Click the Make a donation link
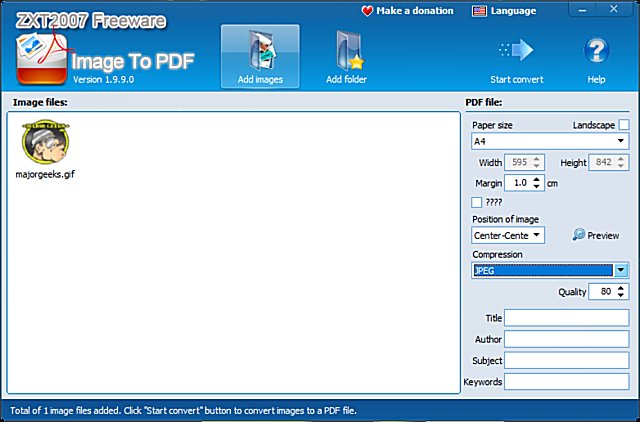The height and width of the screenshot is (422, 640). (x=415, y=11)
